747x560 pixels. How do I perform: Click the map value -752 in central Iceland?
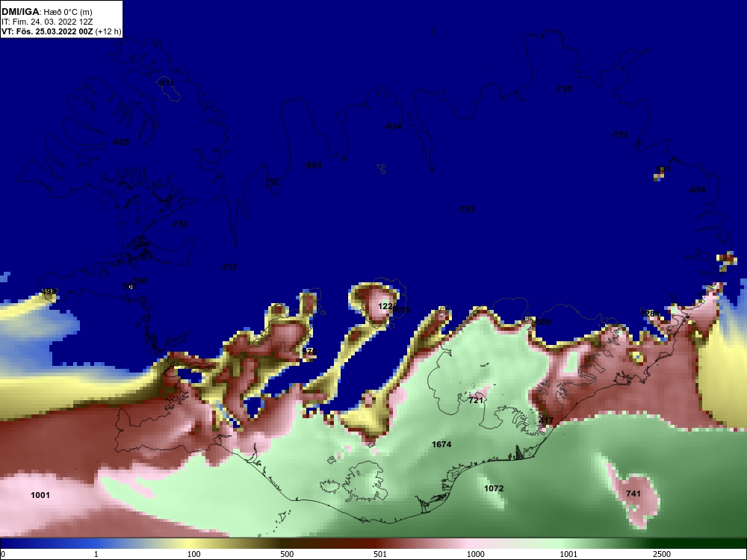[x=466, y=209]
